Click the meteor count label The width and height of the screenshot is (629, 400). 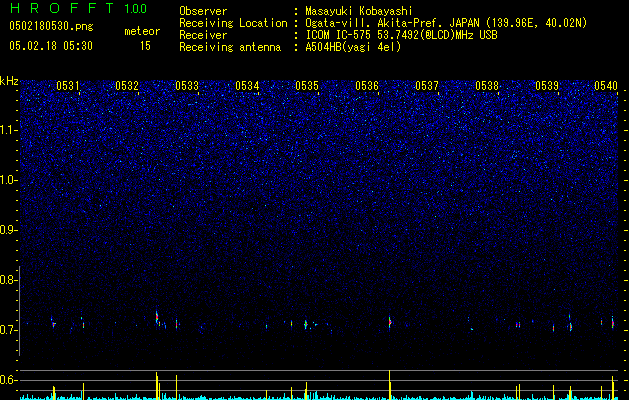pos(142,31)
